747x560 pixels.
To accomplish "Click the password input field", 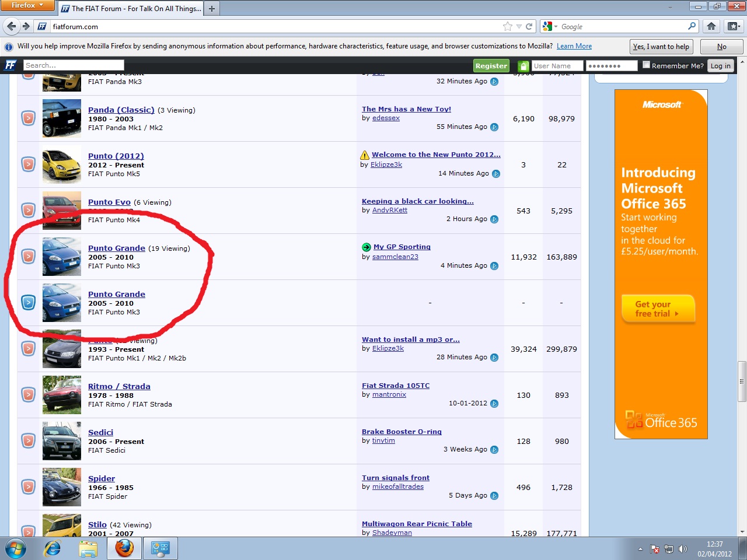I will (x=612, y=66).
